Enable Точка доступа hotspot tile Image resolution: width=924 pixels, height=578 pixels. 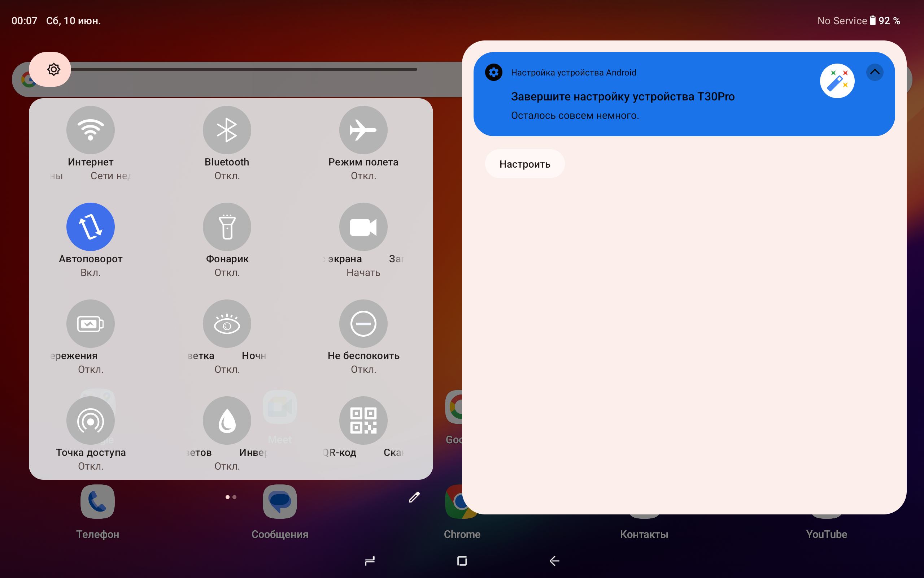click(x=91, y=420)
